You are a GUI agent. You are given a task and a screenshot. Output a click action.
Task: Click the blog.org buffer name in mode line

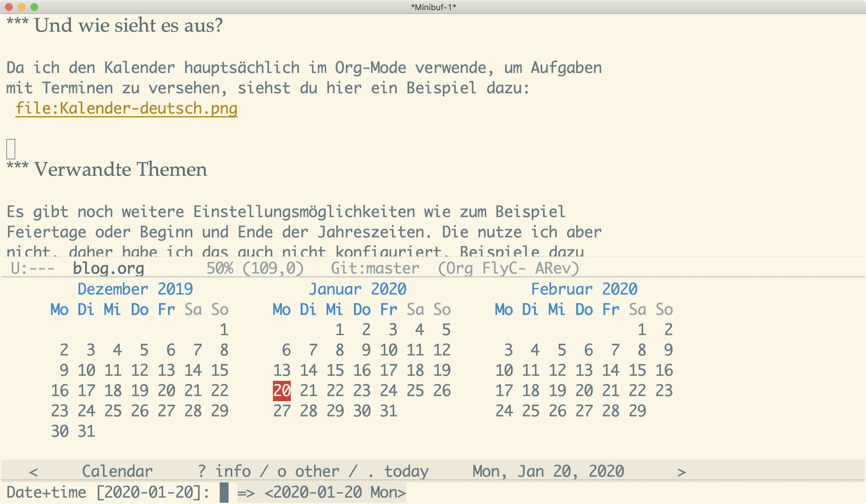click(108, 268)
